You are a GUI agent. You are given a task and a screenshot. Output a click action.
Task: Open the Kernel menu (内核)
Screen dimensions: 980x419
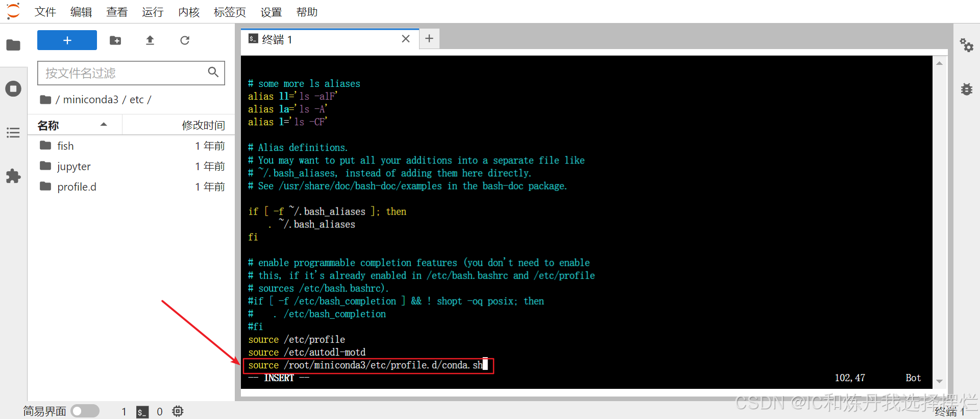coord(189,12)
